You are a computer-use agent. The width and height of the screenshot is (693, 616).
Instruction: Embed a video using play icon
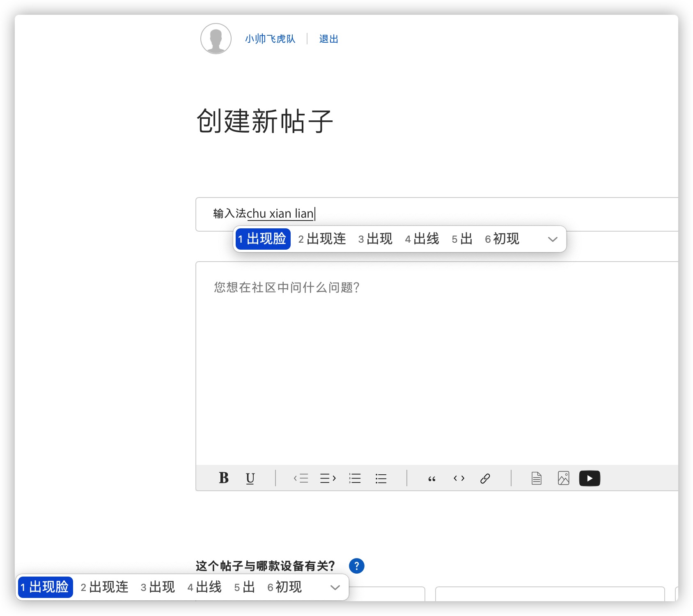click(590, 478)
